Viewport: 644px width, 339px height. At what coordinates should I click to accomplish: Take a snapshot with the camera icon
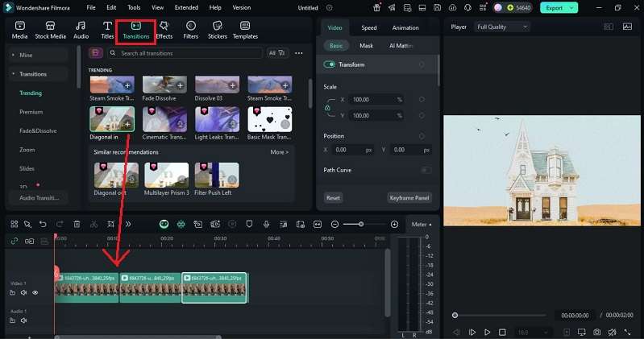[596, 332]
